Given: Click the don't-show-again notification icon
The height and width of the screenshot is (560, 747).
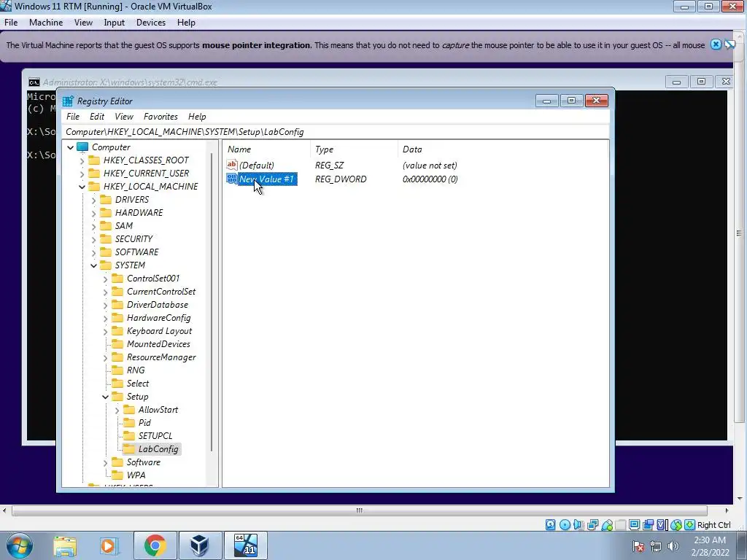Looking at the screenshot, I should click(729, 44).
